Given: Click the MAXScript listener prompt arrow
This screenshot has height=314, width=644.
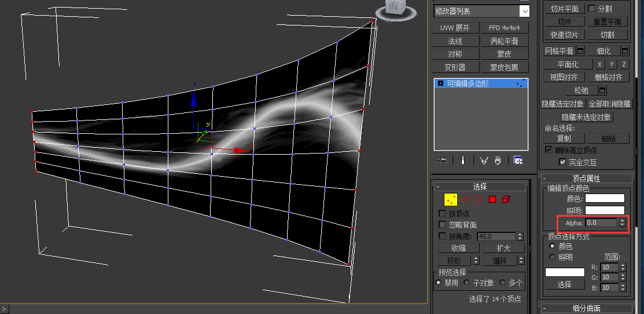Looking at the screenshot, I should [x=4, y=308].
